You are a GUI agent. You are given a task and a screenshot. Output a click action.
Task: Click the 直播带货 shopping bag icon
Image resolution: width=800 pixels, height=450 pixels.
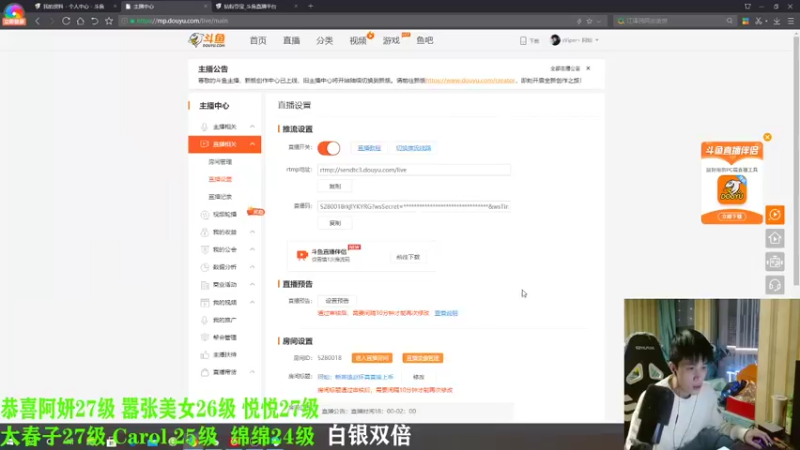[205, 372]
